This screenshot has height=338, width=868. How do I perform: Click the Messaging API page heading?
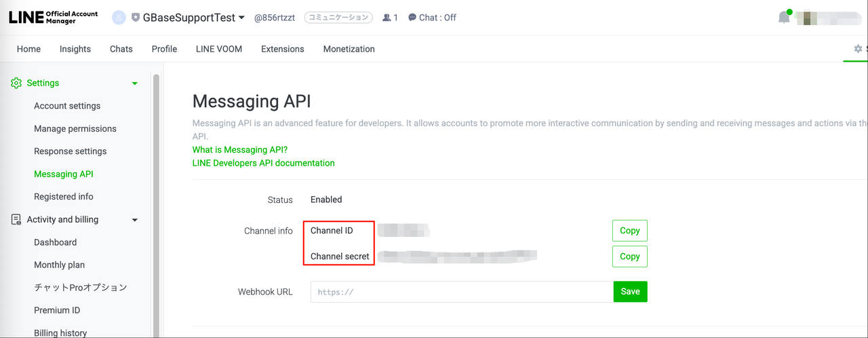252,102
